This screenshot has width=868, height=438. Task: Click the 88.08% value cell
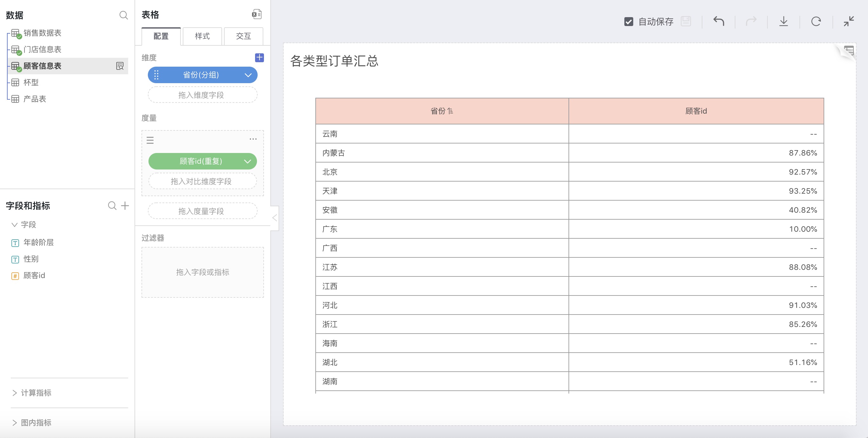click(x=696, y=267)
